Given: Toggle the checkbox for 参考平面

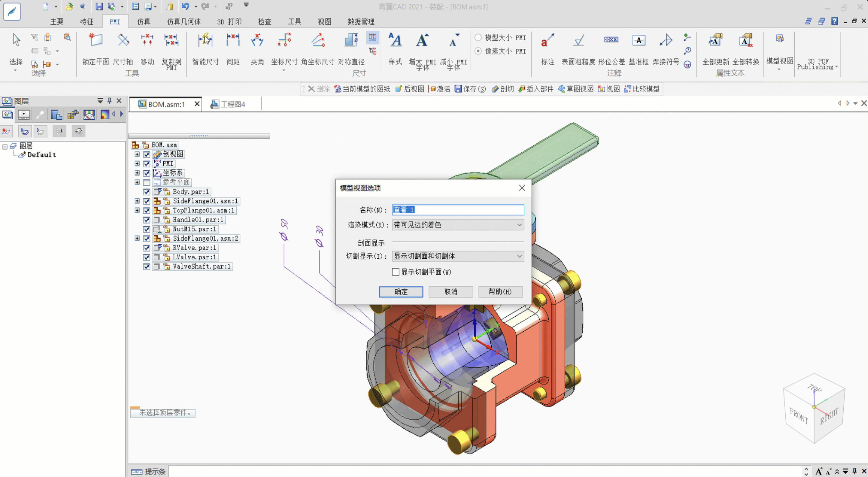Looking at the screenshot, I should [147, 182].
